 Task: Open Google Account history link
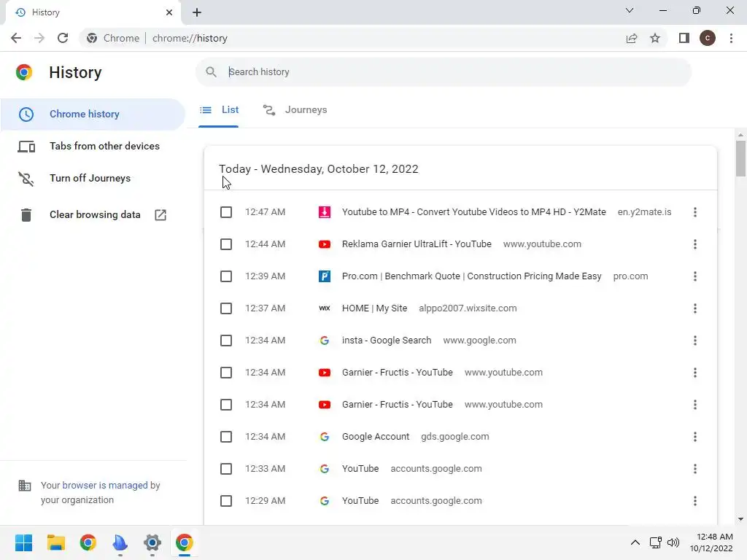point(376,437)
